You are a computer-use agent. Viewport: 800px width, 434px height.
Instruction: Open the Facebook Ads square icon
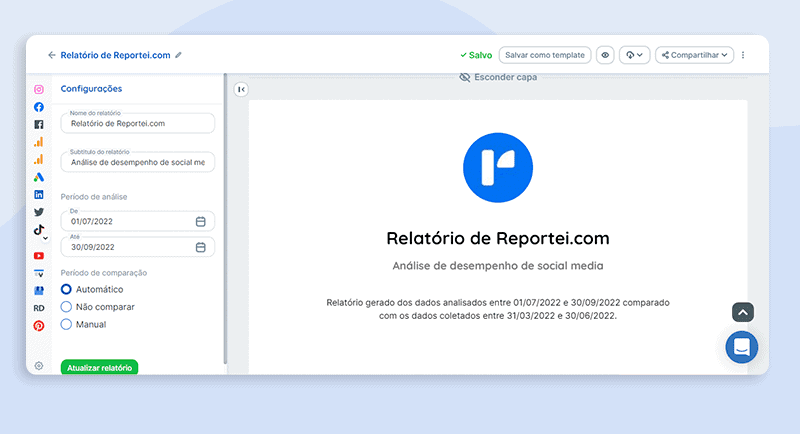(x=39, y=124)
